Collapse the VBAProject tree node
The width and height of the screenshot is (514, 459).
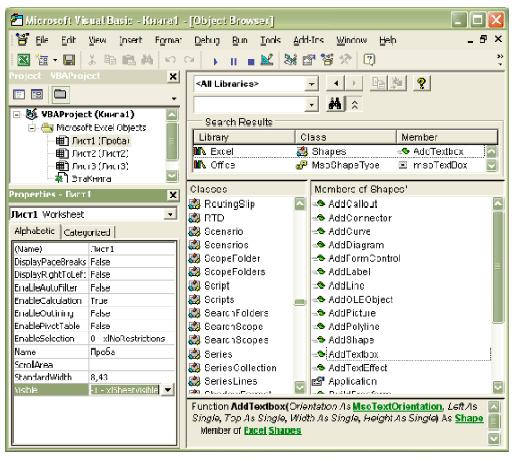16,115
